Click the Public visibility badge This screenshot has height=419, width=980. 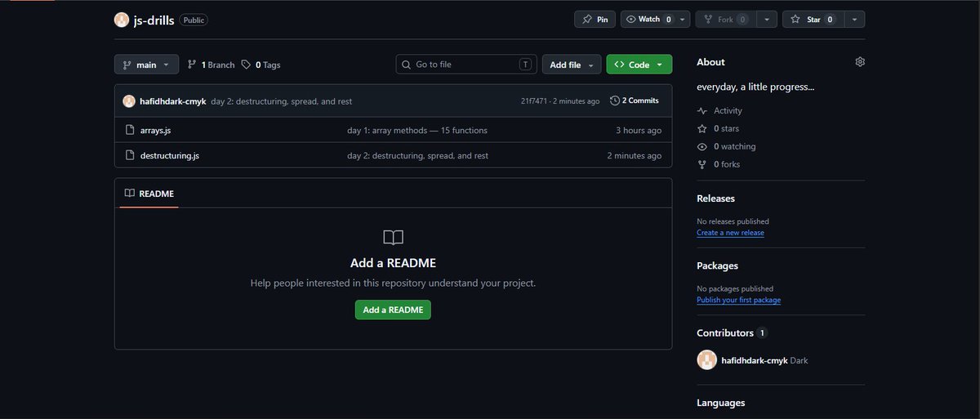194,20
